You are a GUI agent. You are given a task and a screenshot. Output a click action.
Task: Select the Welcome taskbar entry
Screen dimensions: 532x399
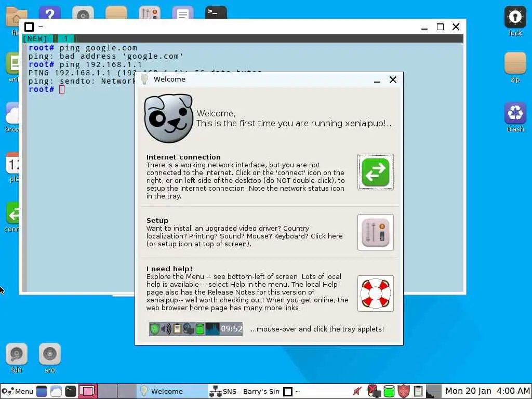[172, 391]
